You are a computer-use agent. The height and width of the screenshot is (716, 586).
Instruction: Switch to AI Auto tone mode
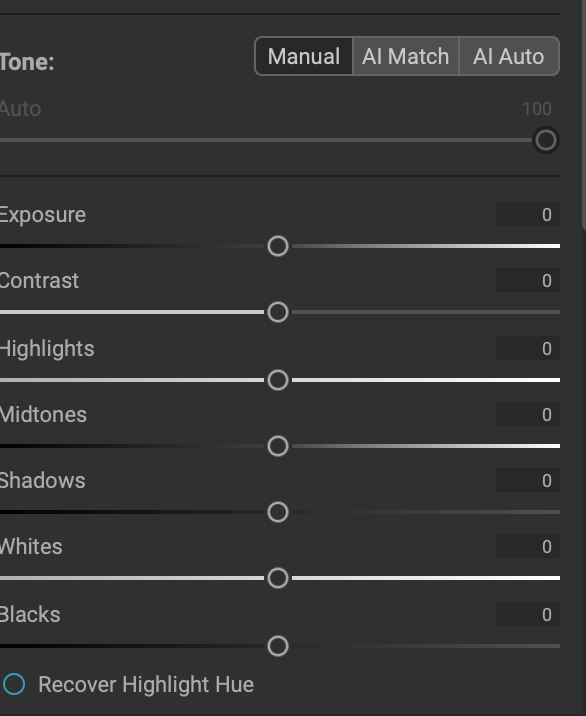click(509, 56)
